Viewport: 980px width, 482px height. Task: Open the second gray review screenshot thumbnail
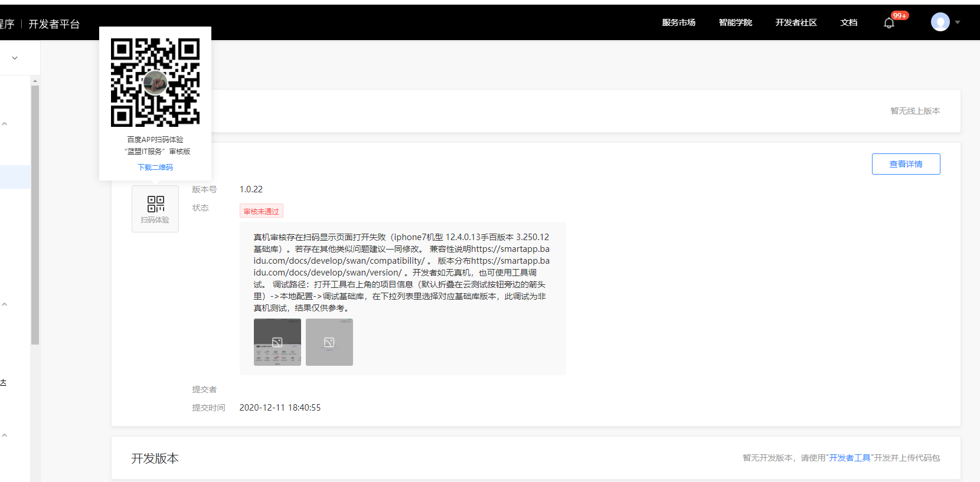[329, 342]
